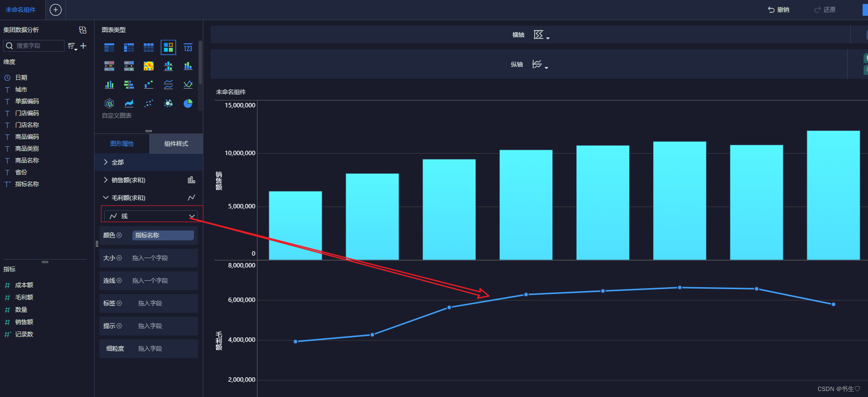Select the 销售额 measure field

[24, 322]
